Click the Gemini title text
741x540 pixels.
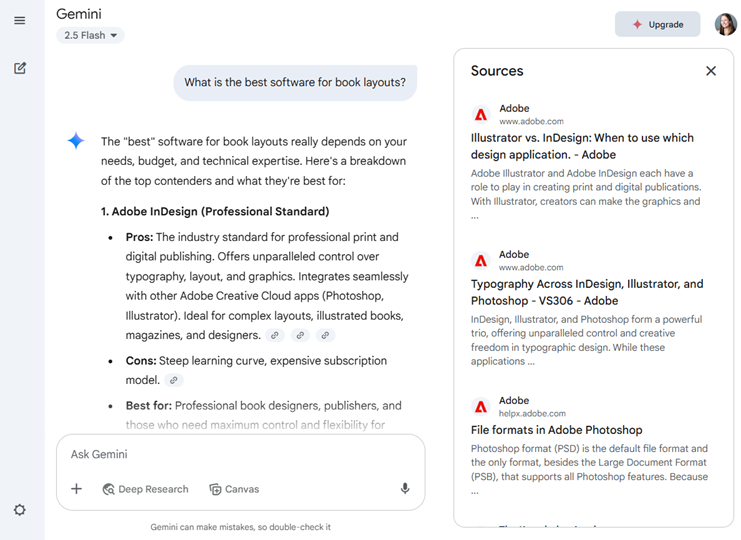[x=78, y=14]
